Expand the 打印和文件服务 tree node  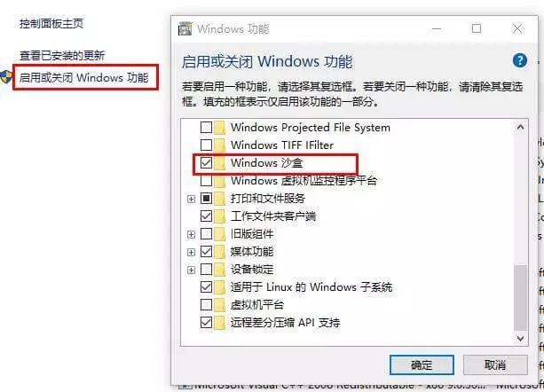(191, 199)
